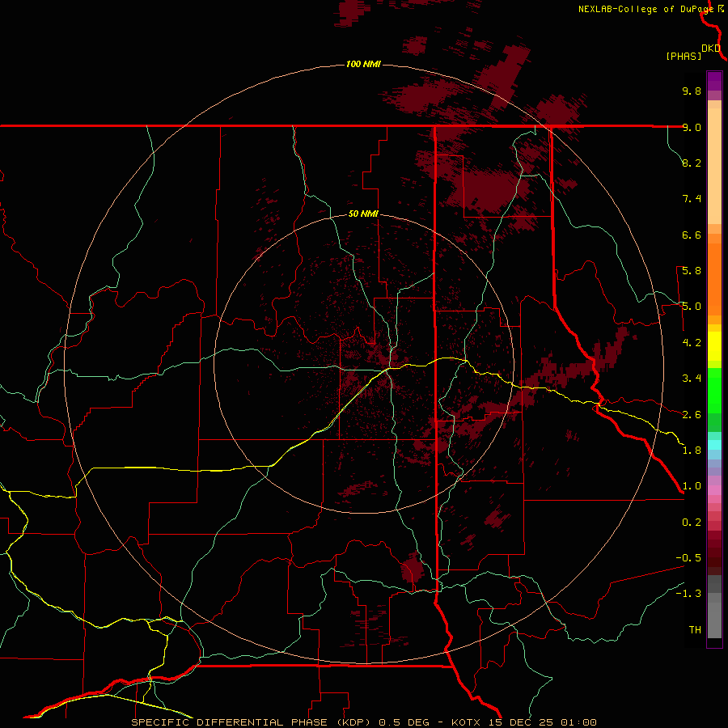728x728 pixels.
Task: Click the 0.2 color scale value
Action: coord(692,522)
